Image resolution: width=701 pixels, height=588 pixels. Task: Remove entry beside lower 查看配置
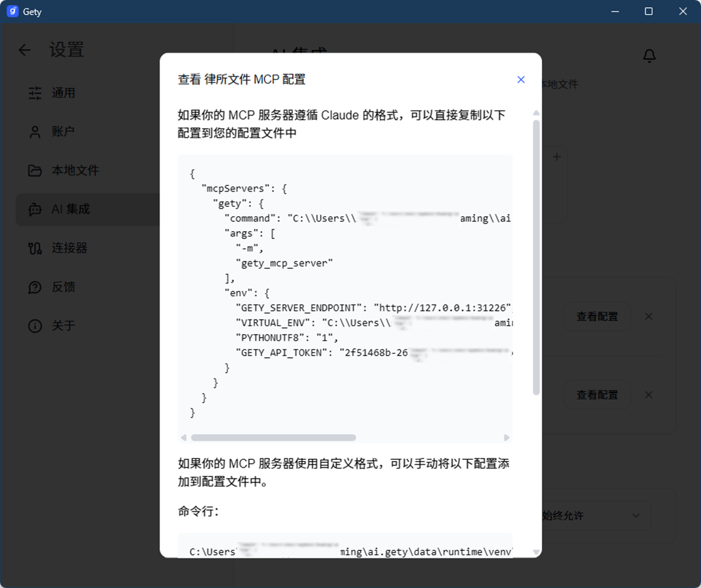click(x=648, y=395)
